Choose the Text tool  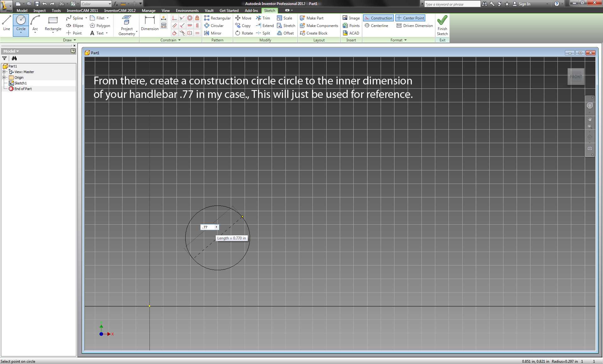pyautogui.click(x=97, y=33)
